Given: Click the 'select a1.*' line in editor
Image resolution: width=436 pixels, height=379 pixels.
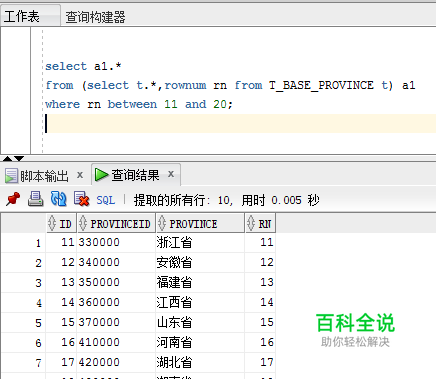Looking at the screenshot, I should coord(83,66).
